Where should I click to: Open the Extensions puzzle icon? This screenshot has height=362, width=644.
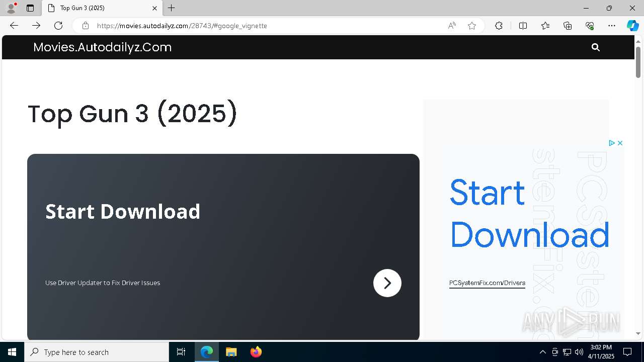(x=499, y=26)
